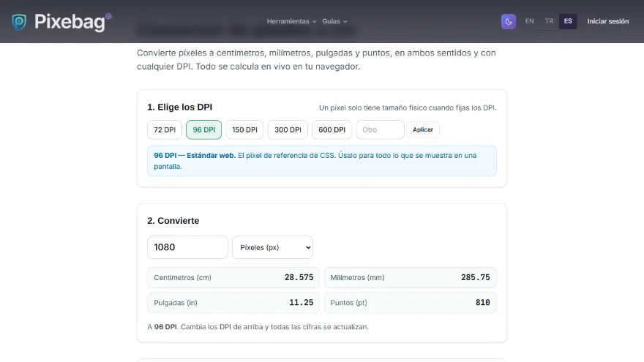The image size is (644, 362).
Task: Toggle dark mode moon icon
Action: click(508, 21)
